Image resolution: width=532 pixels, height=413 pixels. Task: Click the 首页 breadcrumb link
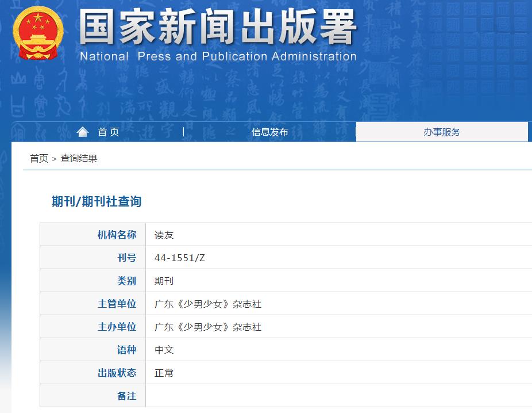38,158
